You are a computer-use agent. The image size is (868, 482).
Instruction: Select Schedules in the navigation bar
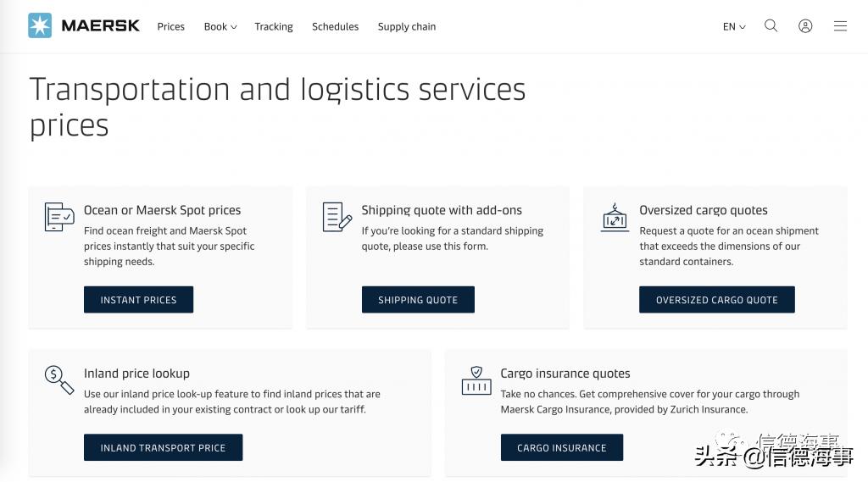coord(335,26)
